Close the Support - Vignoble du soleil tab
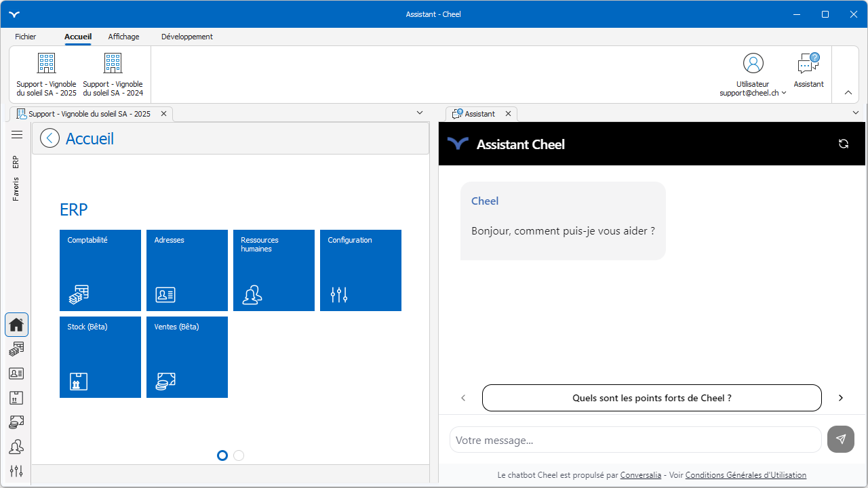 click(163, 114)
